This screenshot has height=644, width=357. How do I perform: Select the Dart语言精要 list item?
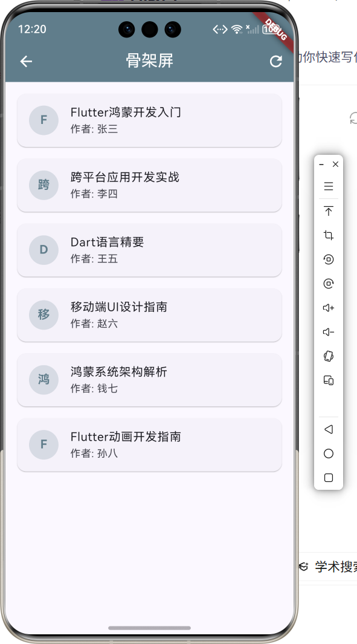tap(149, 250)
